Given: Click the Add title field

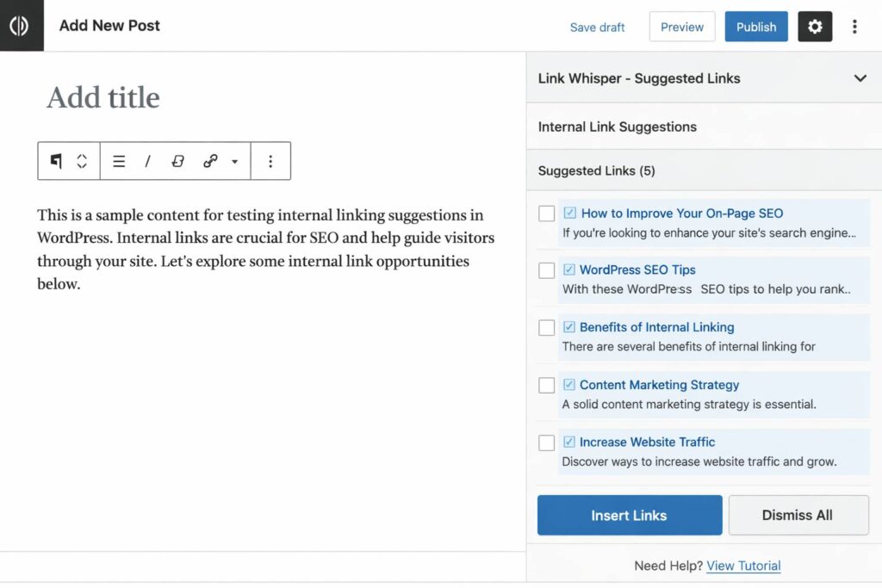Looking at the screenshot, I should [103, 97].
